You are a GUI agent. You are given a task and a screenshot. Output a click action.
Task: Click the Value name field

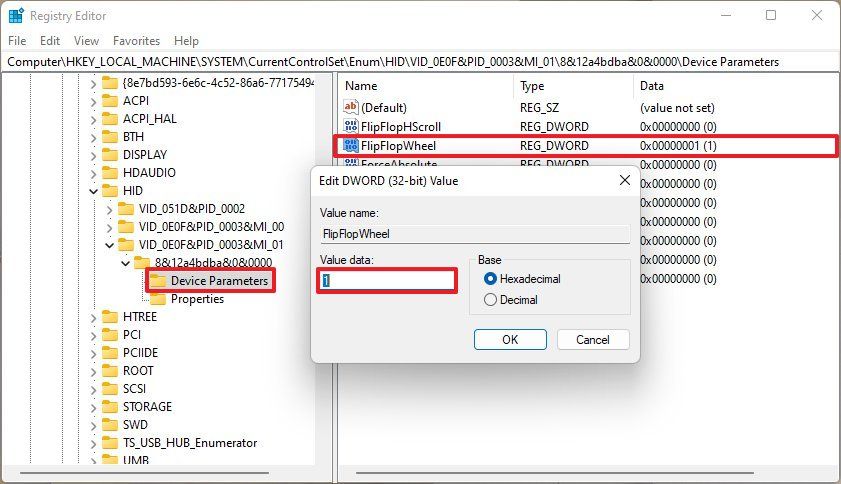click(475, 234)
